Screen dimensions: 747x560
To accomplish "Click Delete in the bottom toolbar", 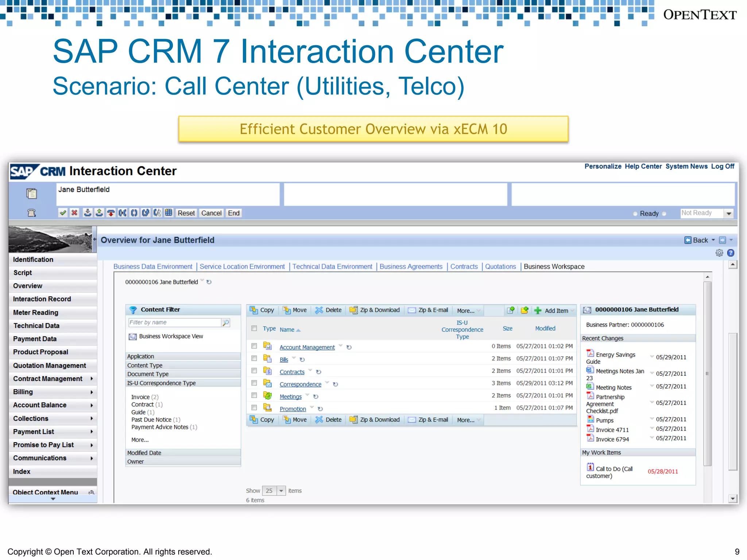I will tap(328, 420).
